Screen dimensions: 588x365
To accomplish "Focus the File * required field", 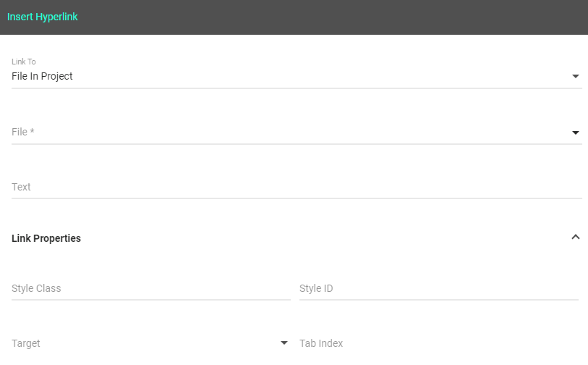I will (x=289, y=132).
